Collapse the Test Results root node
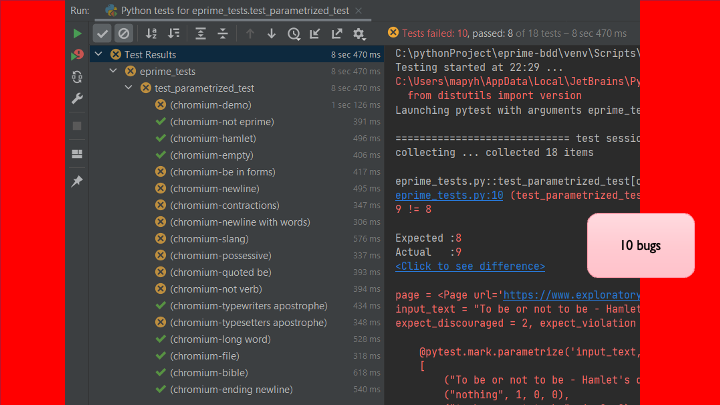720x405 pixels. (x=99, y=54)
